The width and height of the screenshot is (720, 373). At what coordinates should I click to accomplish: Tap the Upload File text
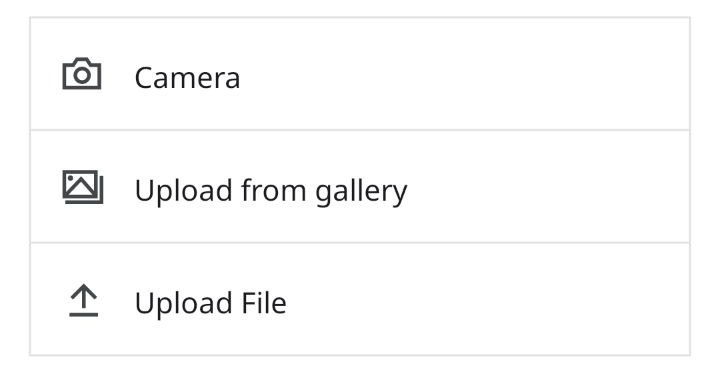click(x=211, y=303)
